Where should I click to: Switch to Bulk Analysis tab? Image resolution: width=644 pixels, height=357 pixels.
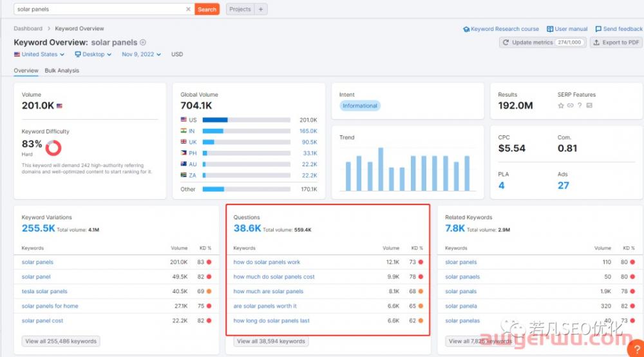(62, 71)
